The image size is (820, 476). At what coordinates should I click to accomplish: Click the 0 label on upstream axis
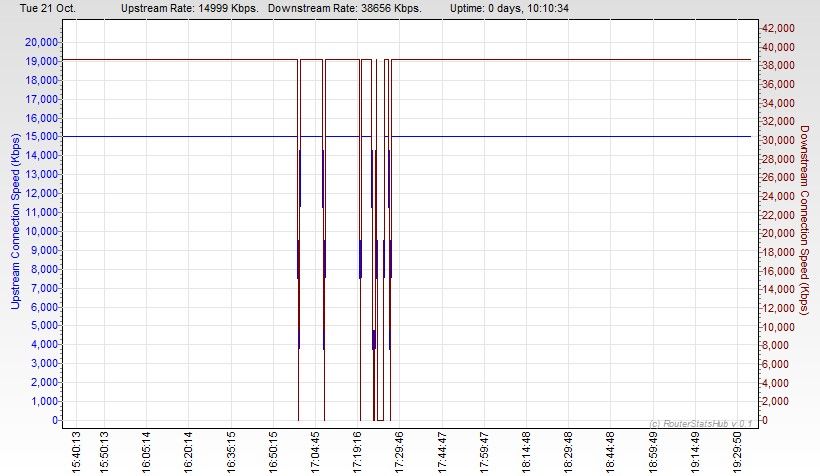click(55, 420)
